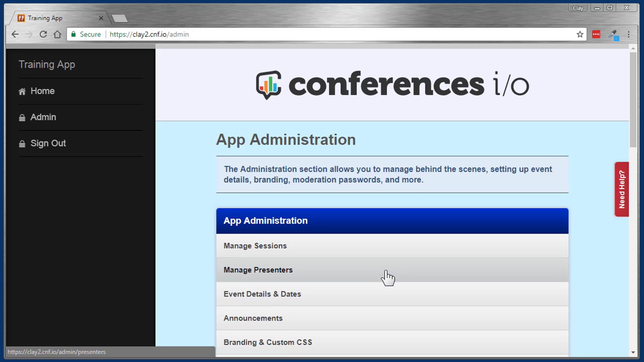Open Announcements
This screenshot has height=362, width=644.
pyautogui.click(x=392, y=318)
